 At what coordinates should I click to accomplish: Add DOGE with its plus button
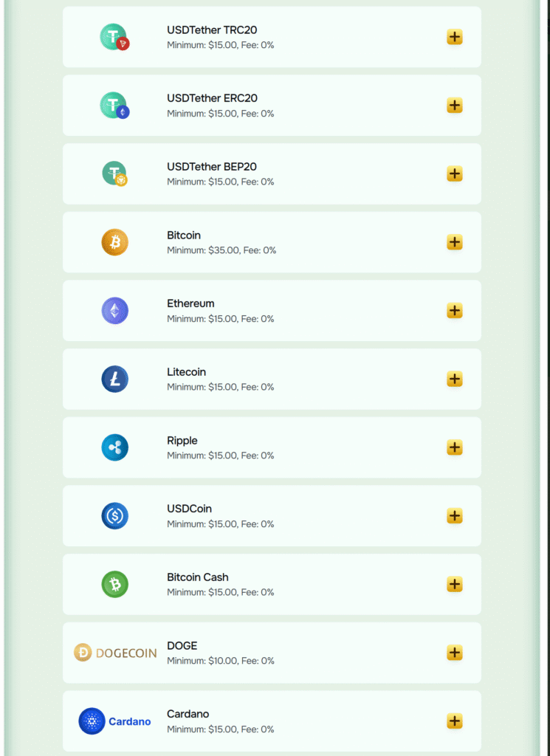tap(455, 653)
